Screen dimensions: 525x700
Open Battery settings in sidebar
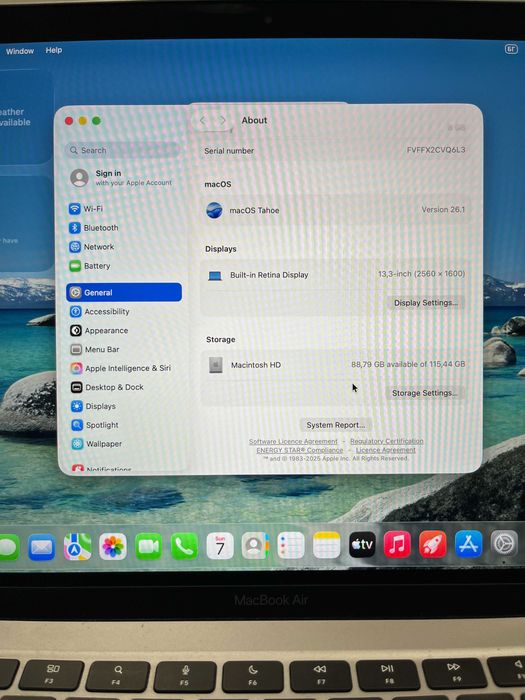[90, 266]
